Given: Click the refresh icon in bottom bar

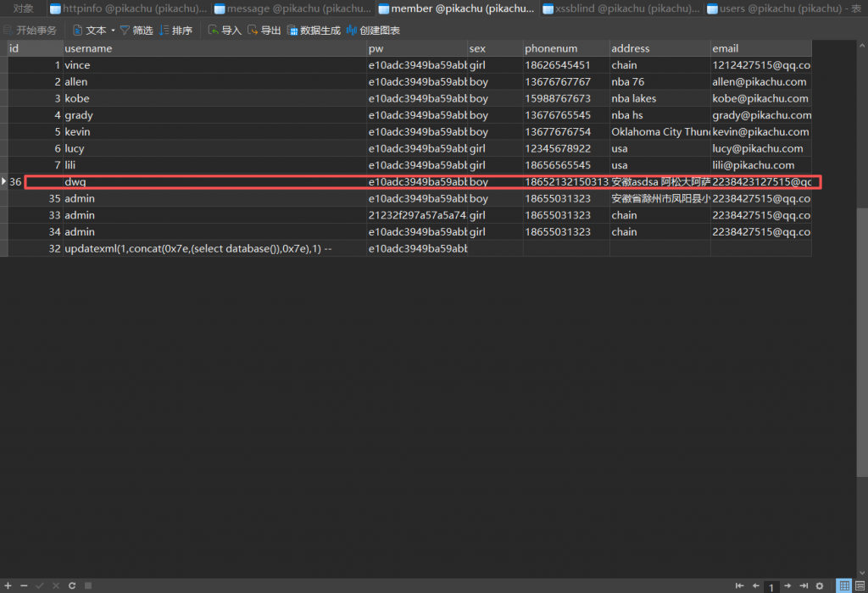Looking at the screenshot, I should 71,585.
